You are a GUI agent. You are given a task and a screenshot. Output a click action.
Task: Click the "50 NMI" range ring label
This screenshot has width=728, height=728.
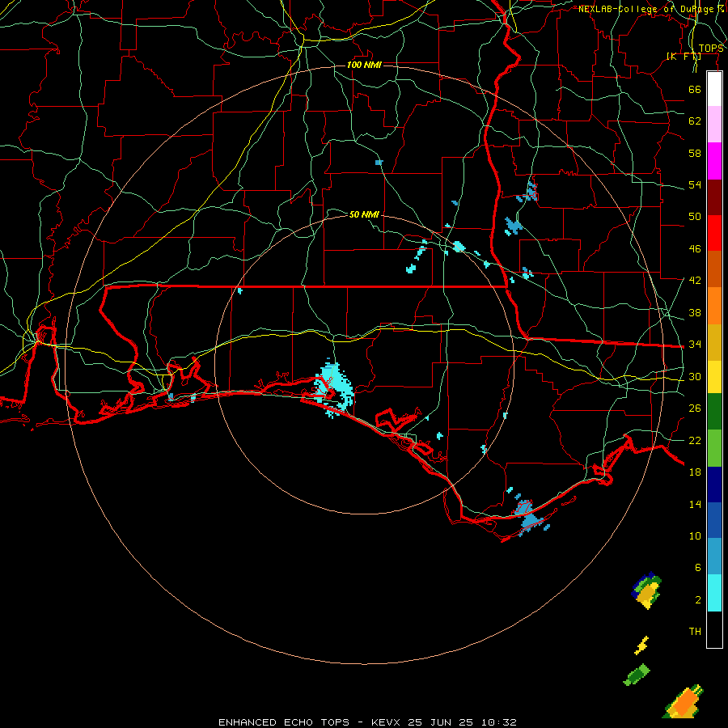365,214
